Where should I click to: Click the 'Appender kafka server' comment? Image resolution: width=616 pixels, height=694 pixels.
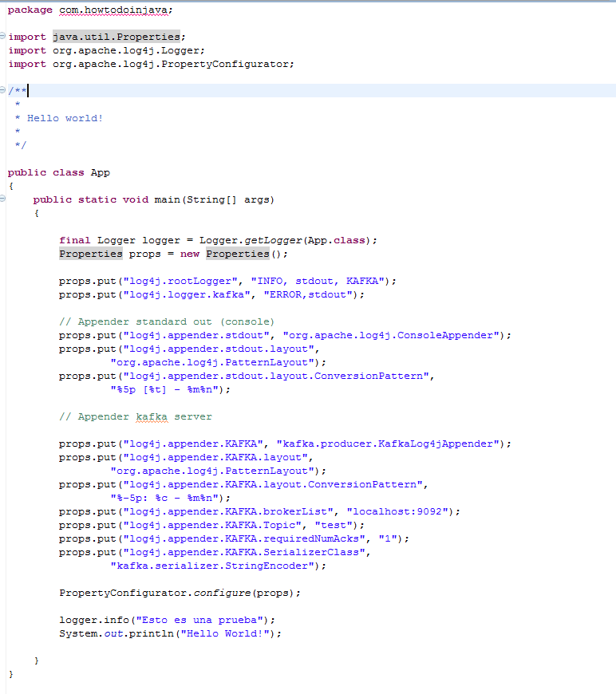(x=135, y=416)
